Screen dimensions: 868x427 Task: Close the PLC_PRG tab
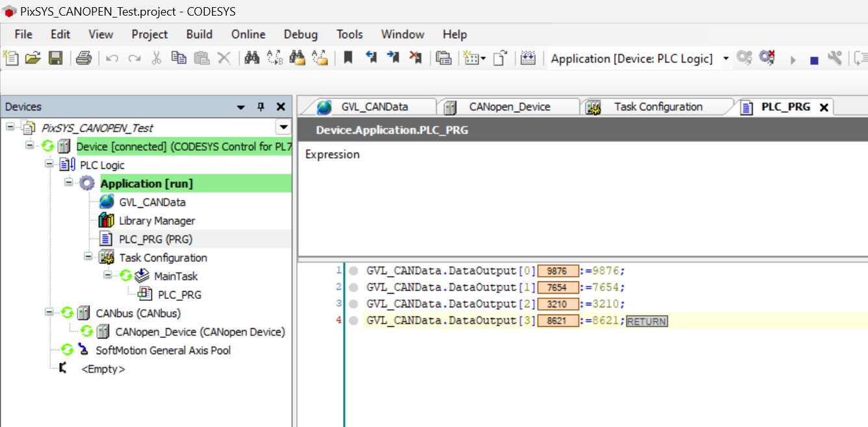(x=824, y=108)
